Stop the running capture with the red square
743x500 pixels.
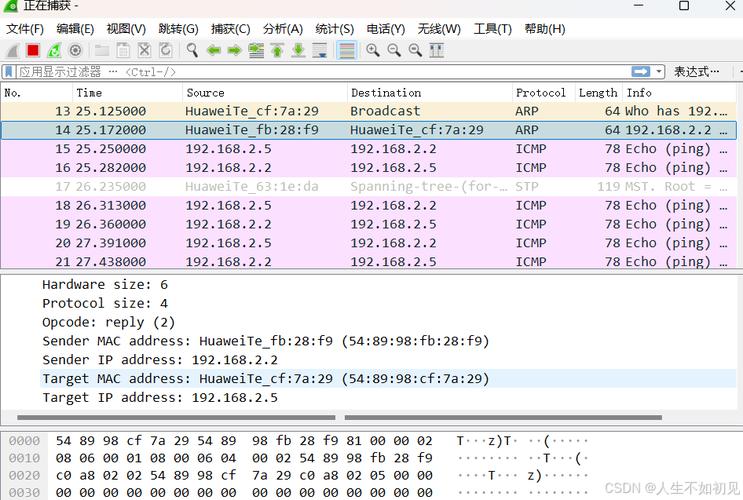(33, 50)
